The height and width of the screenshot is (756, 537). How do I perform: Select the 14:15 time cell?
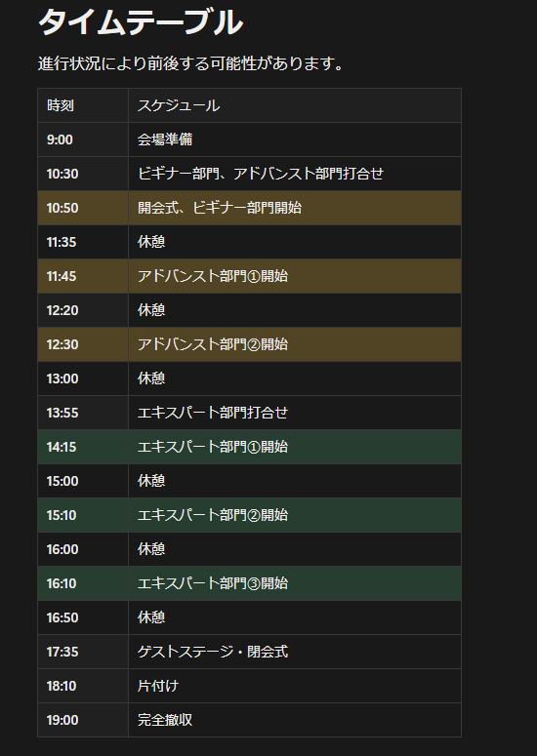coord(83,447)
